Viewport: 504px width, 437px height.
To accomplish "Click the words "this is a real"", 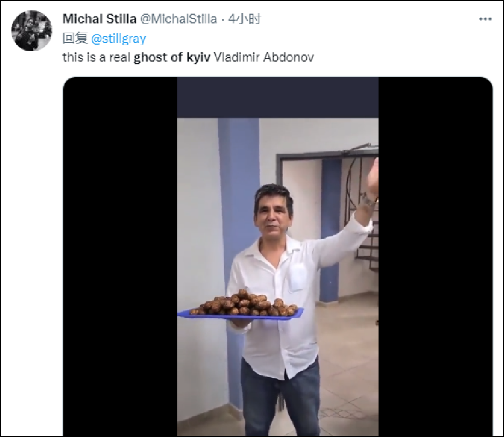I will (x=97, y=57).
